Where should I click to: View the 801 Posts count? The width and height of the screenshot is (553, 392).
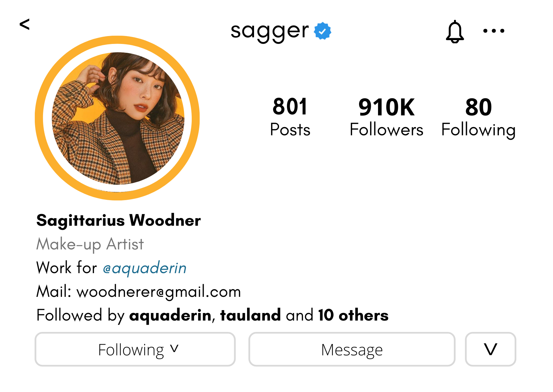[290, 117]
